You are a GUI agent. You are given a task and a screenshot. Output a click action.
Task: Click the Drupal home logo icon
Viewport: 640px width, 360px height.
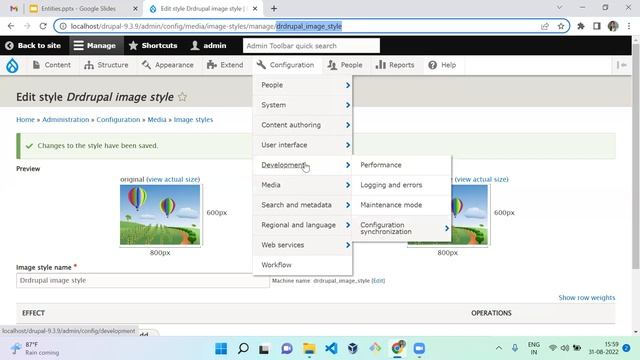point(12,65)
